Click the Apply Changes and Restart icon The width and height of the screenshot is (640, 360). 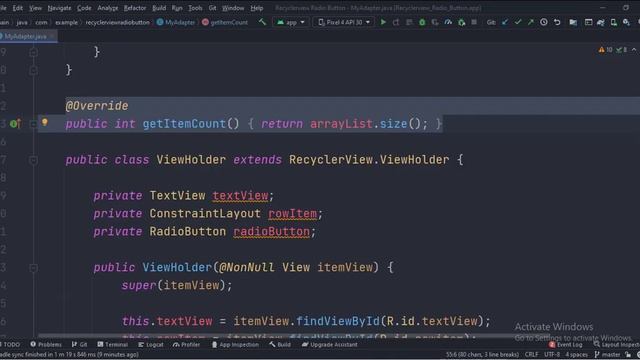coord(396,22)
